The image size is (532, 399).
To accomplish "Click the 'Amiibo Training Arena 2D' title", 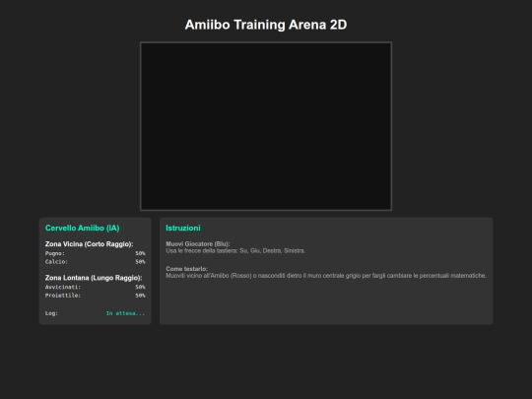I will point(266,25).
